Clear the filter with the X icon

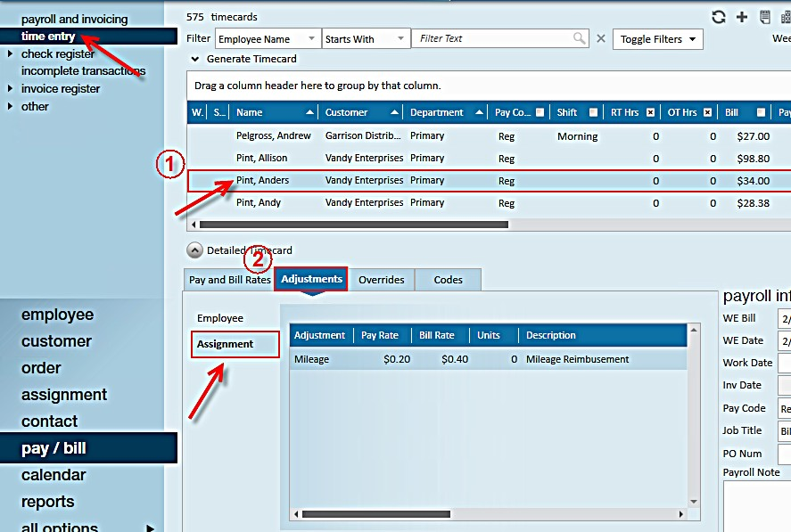point(601,38)
